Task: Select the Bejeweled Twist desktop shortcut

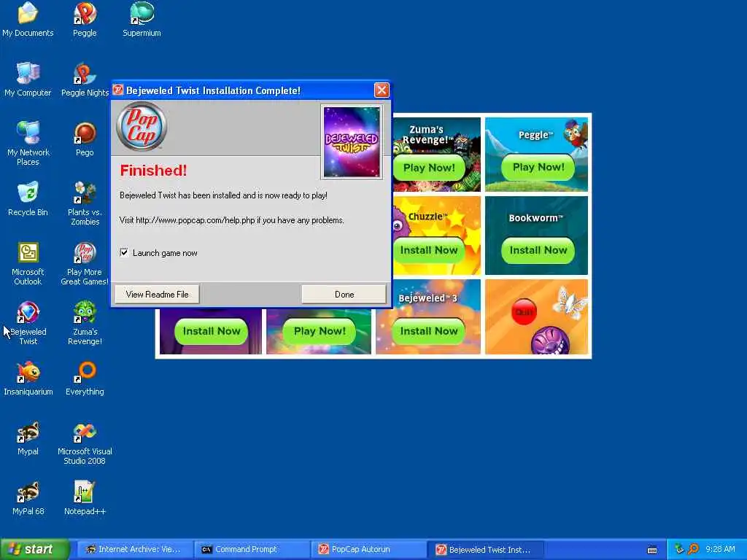Action: coord(28,323)
